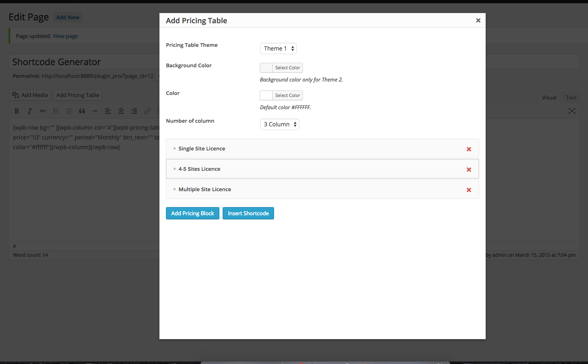Open the Number of column dropdown
The height and width of the screenshot is (364, 588).
tap(280, 124)
